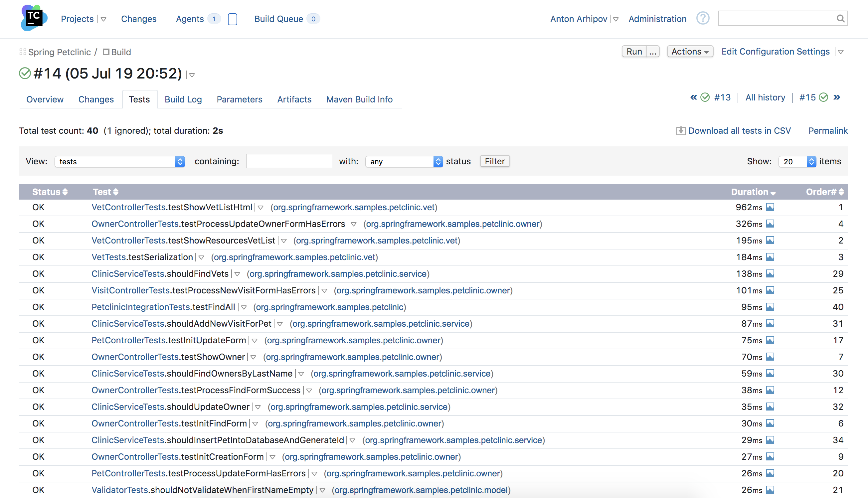Open duration graph for testProcessFindFormSuccess row
The width and height of the screenshot is (868, 498).
(x=770, y=390)
